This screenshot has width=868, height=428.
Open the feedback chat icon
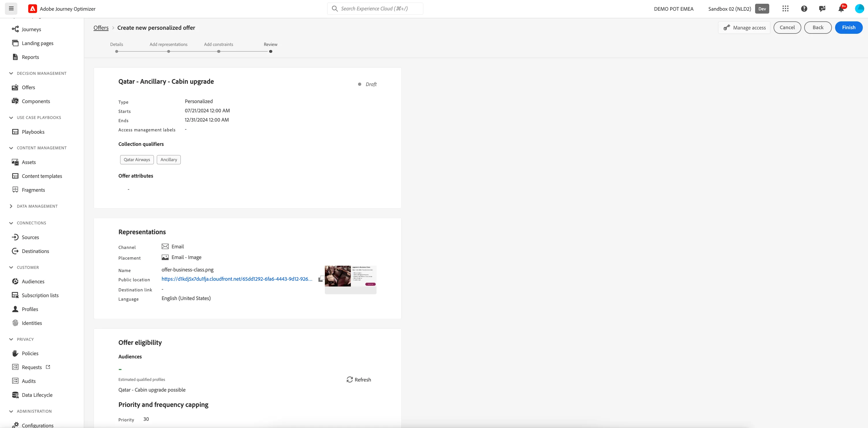[x=822, y=9]
